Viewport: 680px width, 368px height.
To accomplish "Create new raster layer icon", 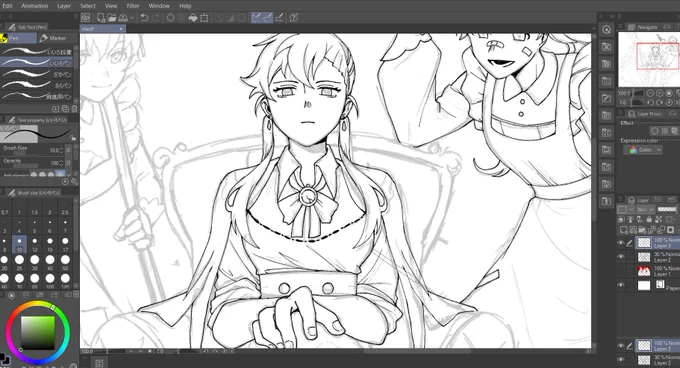I will pyautogui.click(x=624, y=230).
